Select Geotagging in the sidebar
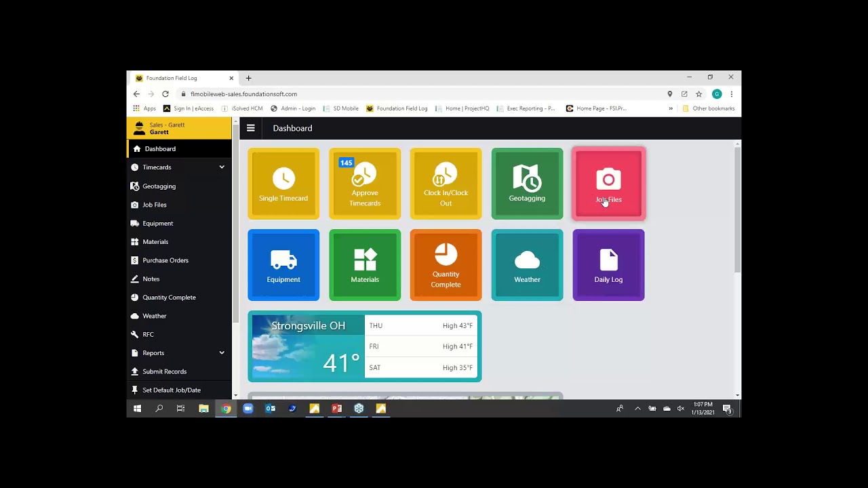Screen dimensions: 868x488 click(179, 186)
